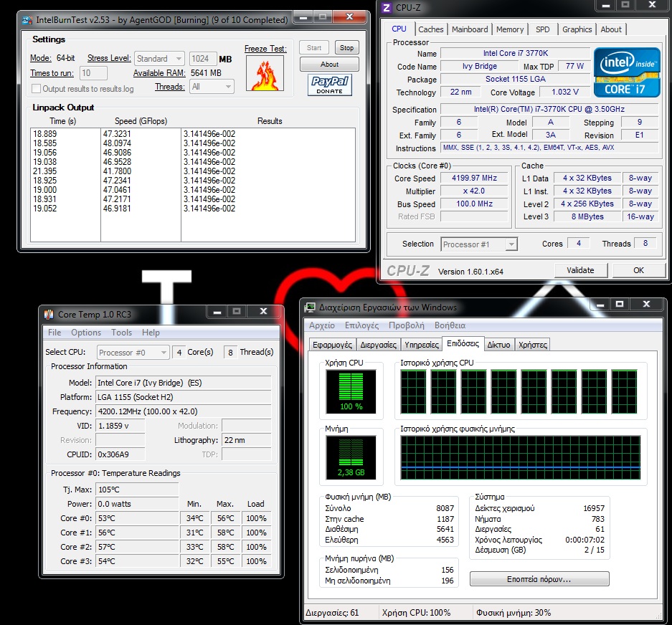Click the Stop button in IntelBurnTest
This screenshot has width=672, height=625.
pos(346,47)
